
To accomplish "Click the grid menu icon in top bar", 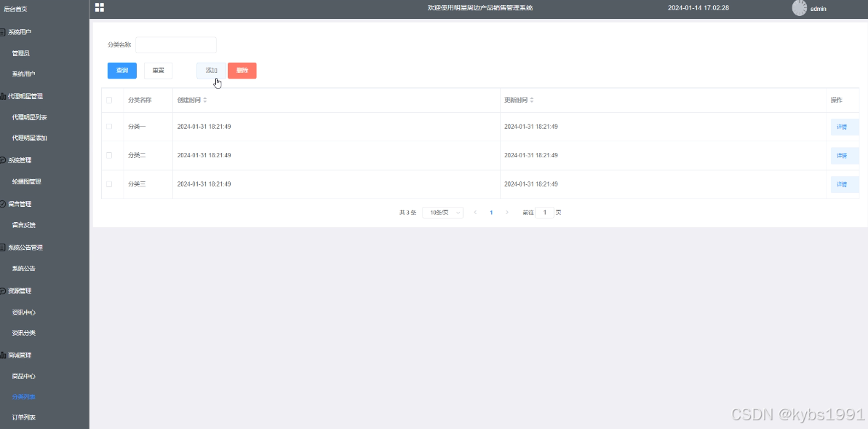I will coord(100,7).
